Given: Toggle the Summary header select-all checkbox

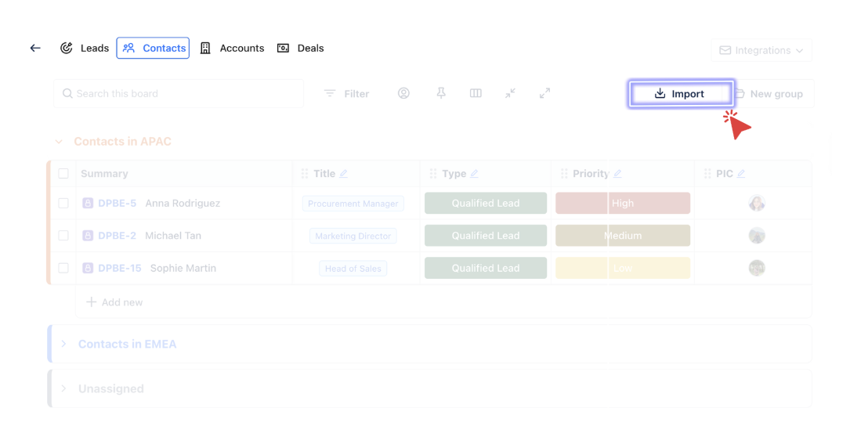Looking at the screenshot, I should [x=63, y=174].
